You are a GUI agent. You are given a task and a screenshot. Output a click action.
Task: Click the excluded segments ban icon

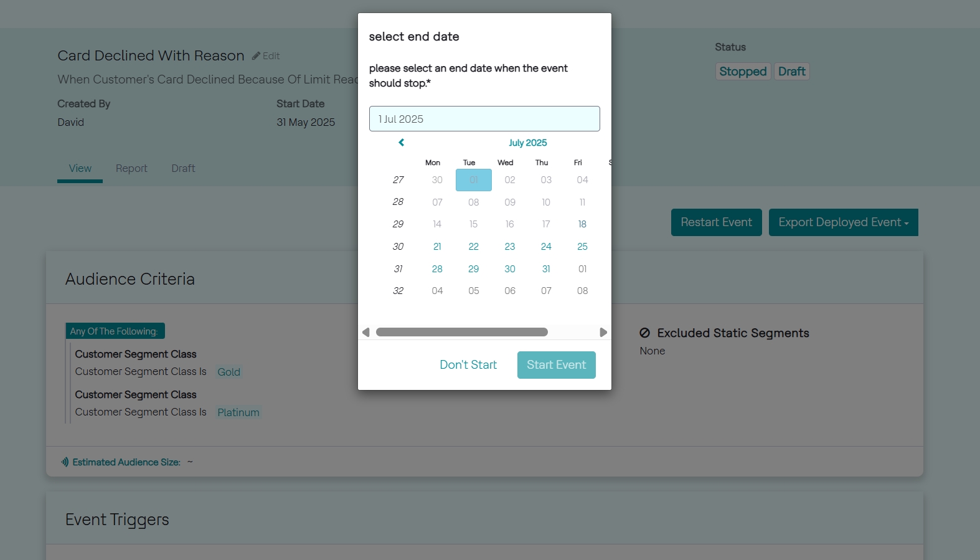coord(645,333)
